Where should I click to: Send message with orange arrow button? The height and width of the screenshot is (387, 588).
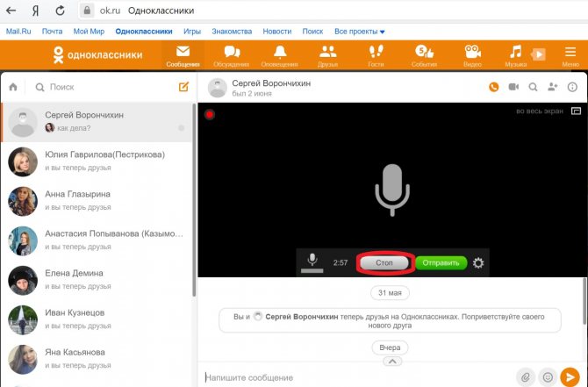point(570,376)
